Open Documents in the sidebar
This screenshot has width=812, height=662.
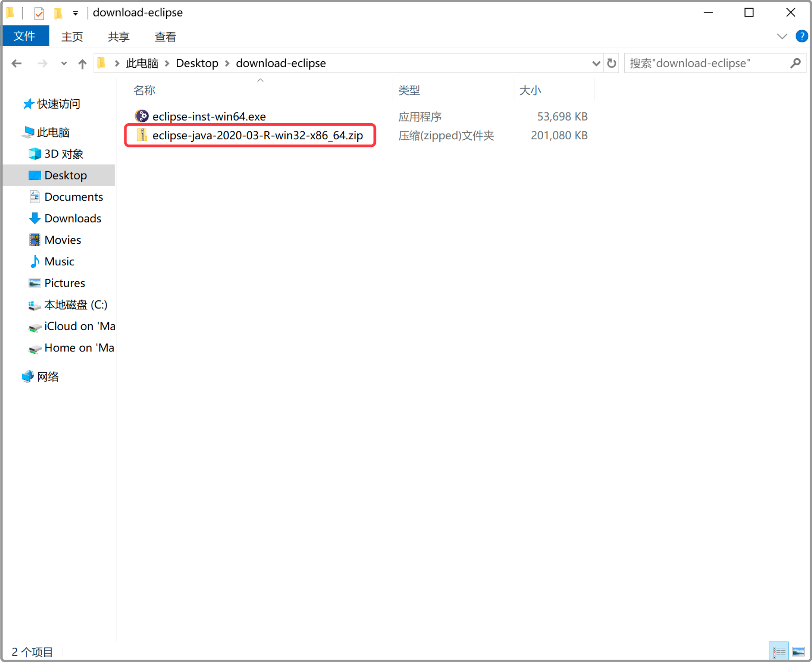(73, 197)
